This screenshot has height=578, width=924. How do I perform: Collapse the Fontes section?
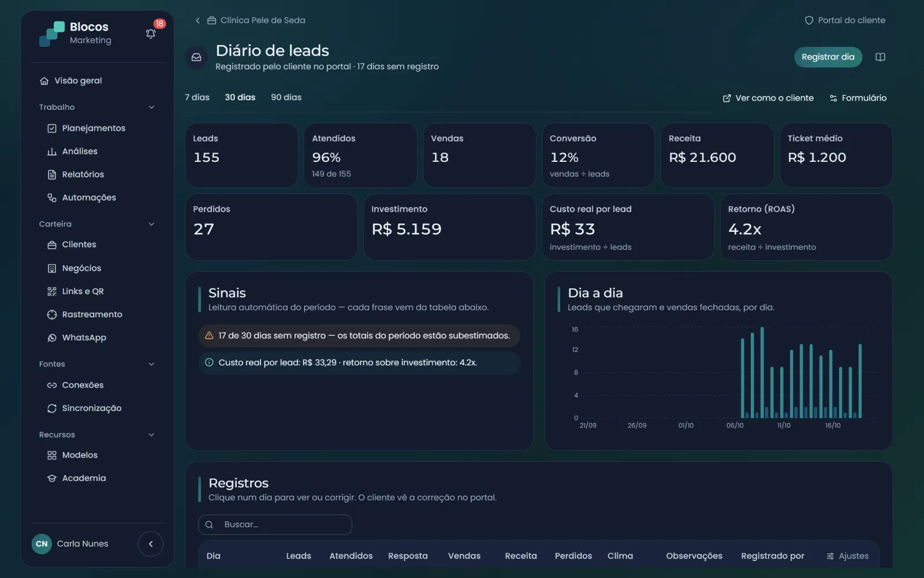point(151,364)
